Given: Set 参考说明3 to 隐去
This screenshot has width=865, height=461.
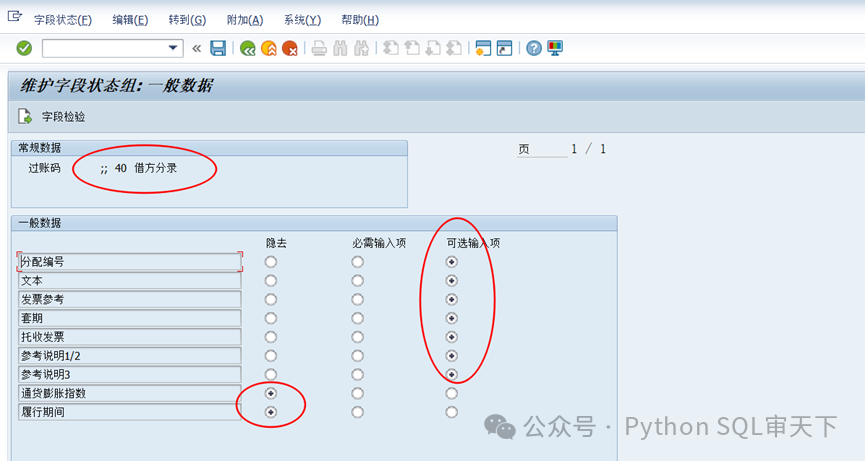Looking at the screenshot, I should (x=270, y=374).
